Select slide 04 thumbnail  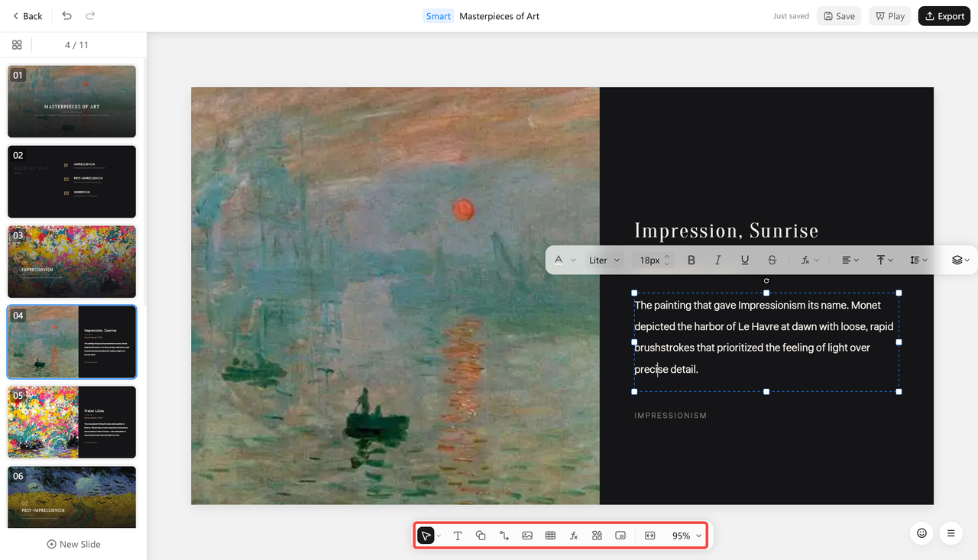(72, 342)
